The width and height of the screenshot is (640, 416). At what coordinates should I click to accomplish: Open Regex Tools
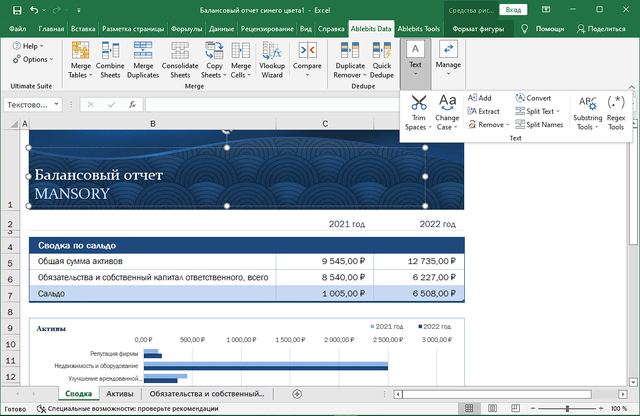click(616, 110)
